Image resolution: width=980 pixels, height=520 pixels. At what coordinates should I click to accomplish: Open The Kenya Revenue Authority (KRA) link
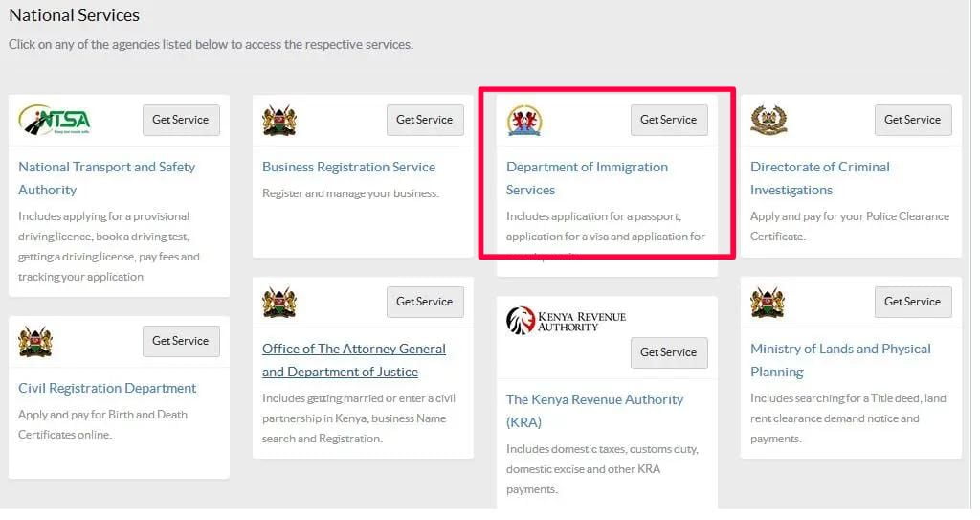click(594, 411)
